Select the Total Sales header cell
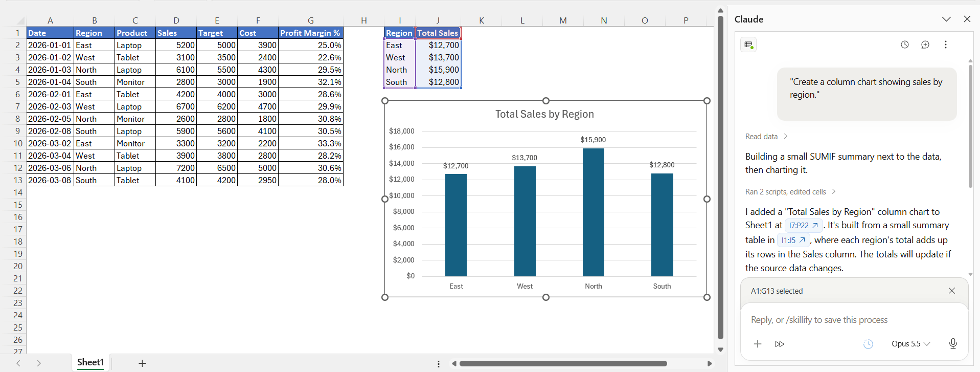This screenshot has width=980, height=372. coord(438,33)
